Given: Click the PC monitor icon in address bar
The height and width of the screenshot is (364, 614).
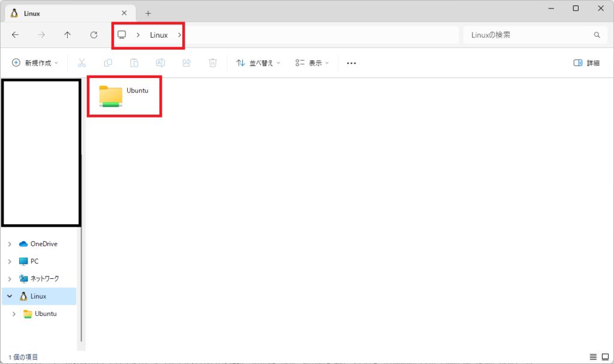Looking at the screenshot, I should pyautogui.click(x=122, y=35).
